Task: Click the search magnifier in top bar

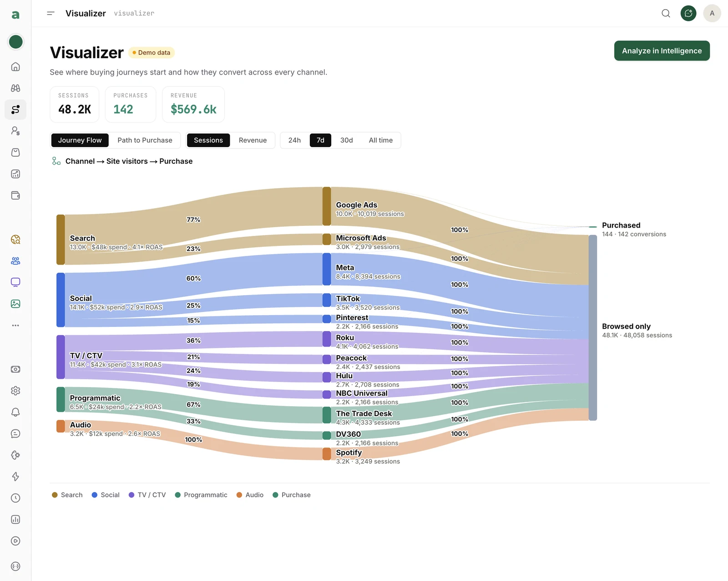Action: pyautogui.click(x=666, y=13)
